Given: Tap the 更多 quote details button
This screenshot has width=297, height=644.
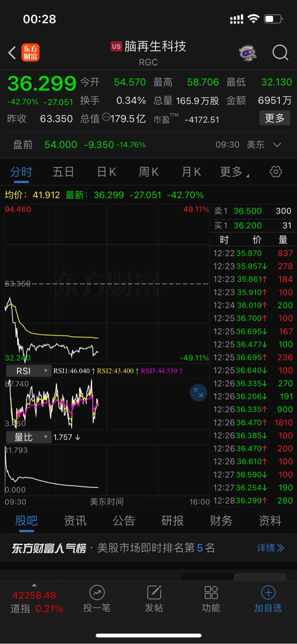Looking at the screenshot, I should [275, 118].
